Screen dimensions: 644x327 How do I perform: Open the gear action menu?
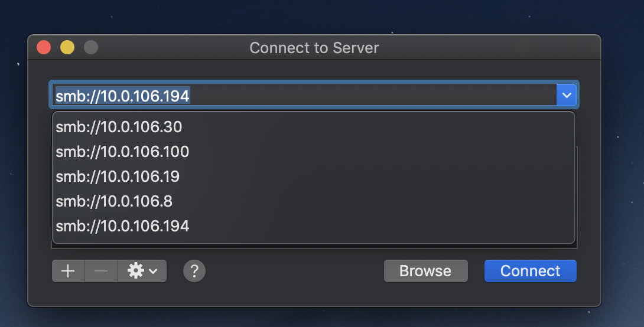click(142, 271)
